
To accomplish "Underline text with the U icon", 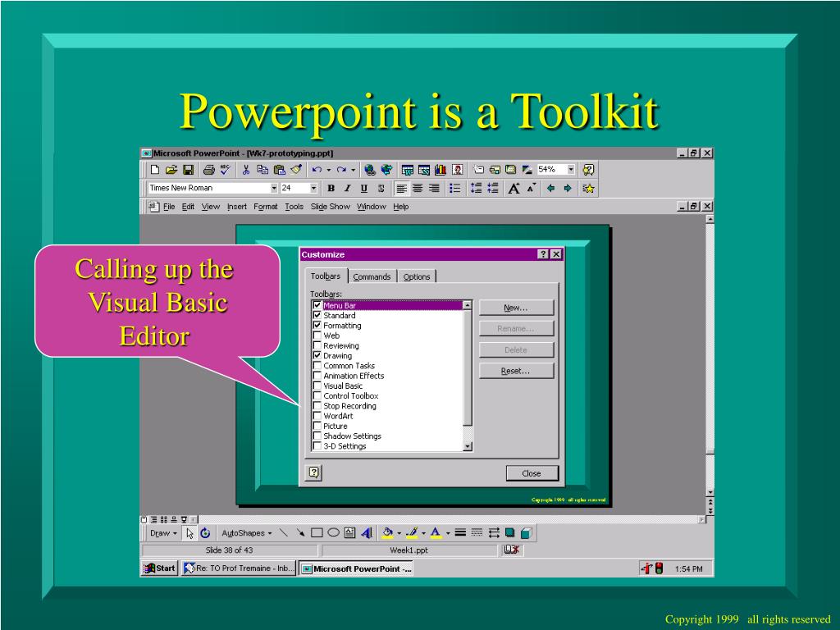I will (x=363, y=189).
